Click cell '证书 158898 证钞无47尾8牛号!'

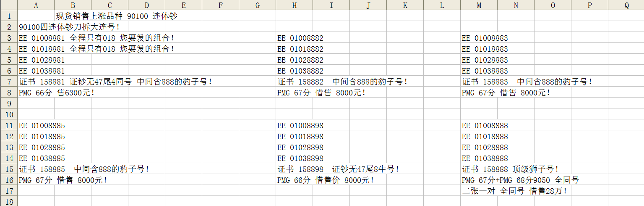point(294,169)
